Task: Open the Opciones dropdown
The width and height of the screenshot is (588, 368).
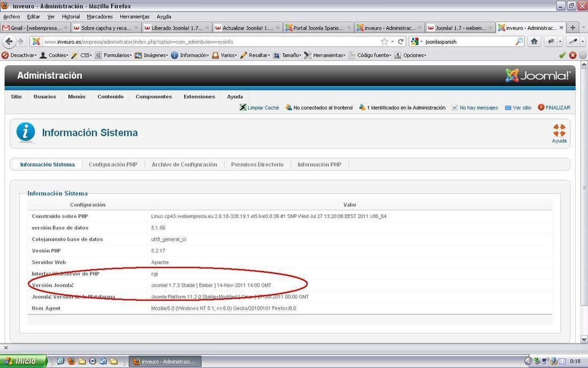Action: [410, 55]
